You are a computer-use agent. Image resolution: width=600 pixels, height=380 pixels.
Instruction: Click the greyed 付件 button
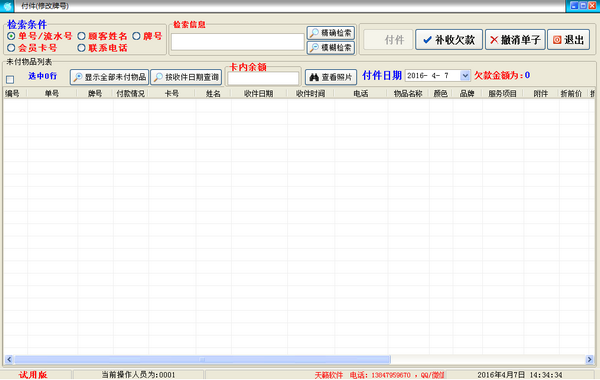[388, 39]
